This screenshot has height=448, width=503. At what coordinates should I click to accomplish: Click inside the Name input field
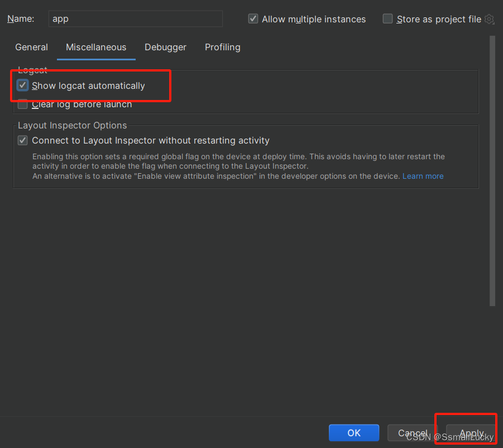click(x=135, y=18)
